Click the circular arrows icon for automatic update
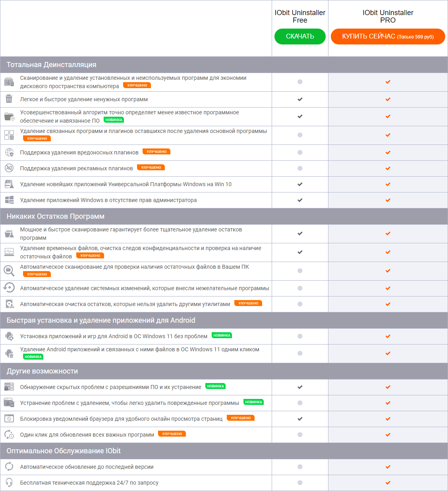This screenshot has height=491, width=448. tap(9, 467)
